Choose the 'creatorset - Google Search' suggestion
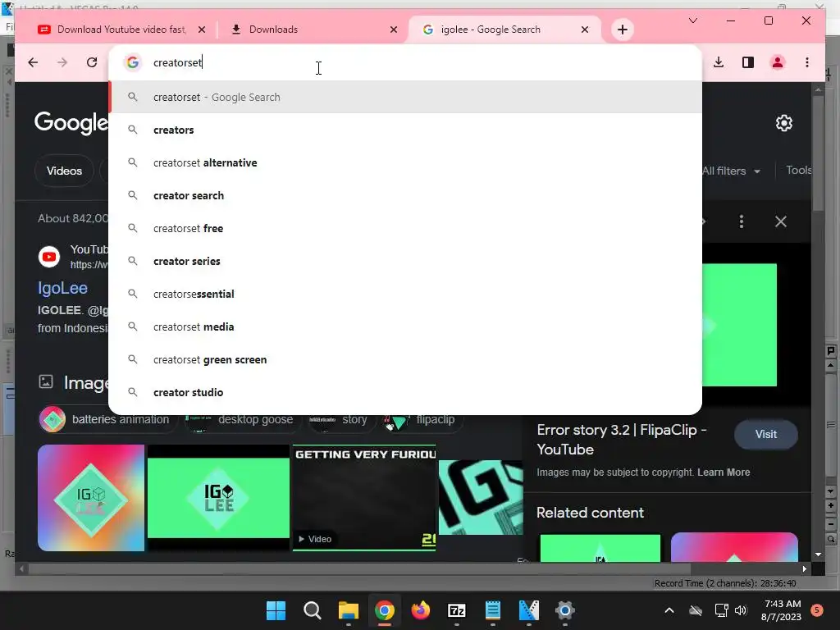 [405, 97]
